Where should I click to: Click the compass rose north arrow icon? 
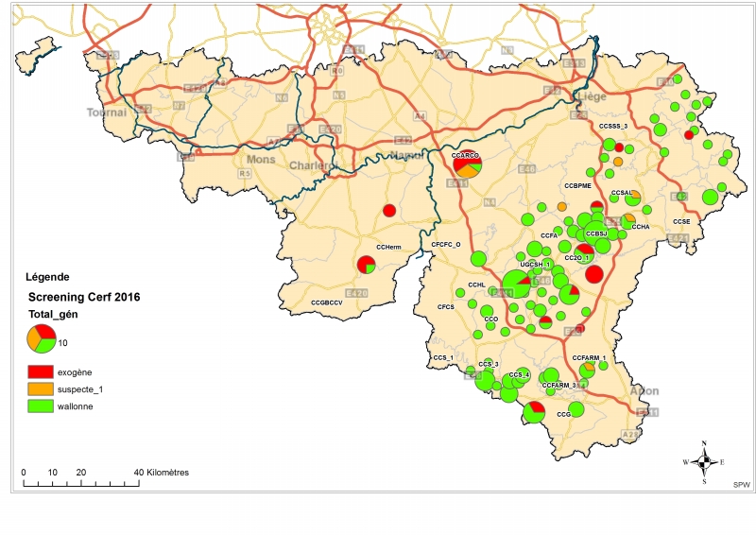[x=703, y=461]
